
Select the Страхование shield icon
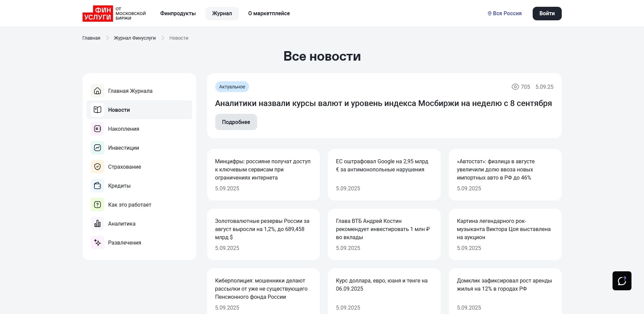click(97, 167)
